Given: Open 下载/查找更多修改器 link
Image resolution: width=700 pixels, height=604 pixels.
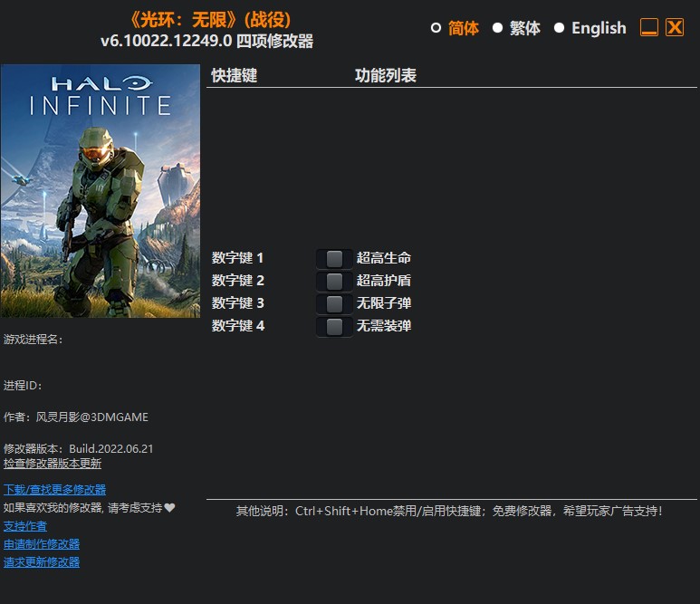Looking at the screenshot, I should point(54,489).
